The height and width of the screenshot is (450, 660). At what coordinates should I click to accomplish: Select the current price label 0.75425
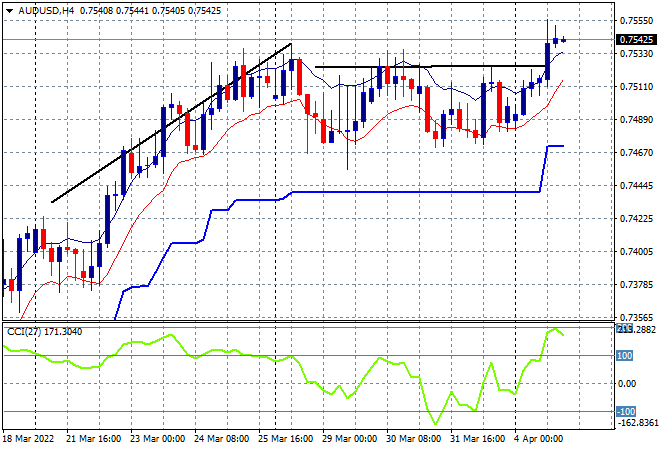tap(636, 40)
